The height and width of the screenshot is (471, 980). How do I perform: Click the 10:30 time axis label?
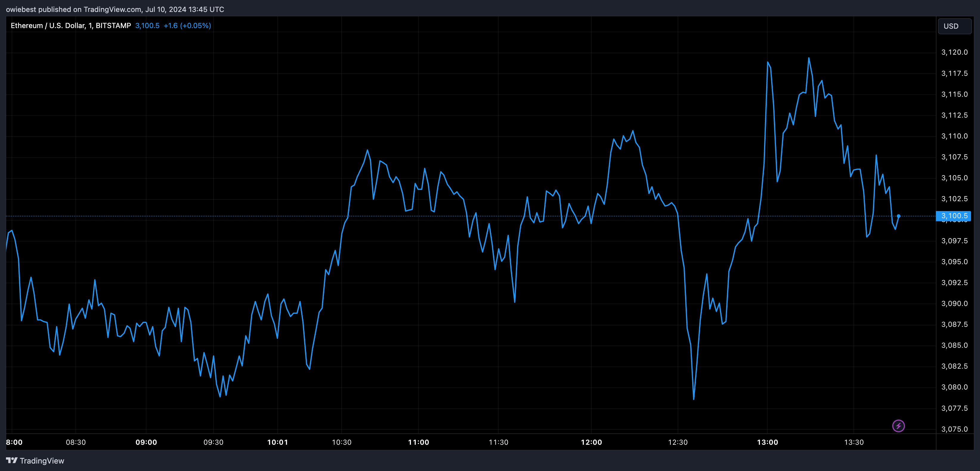click(342, 442)
